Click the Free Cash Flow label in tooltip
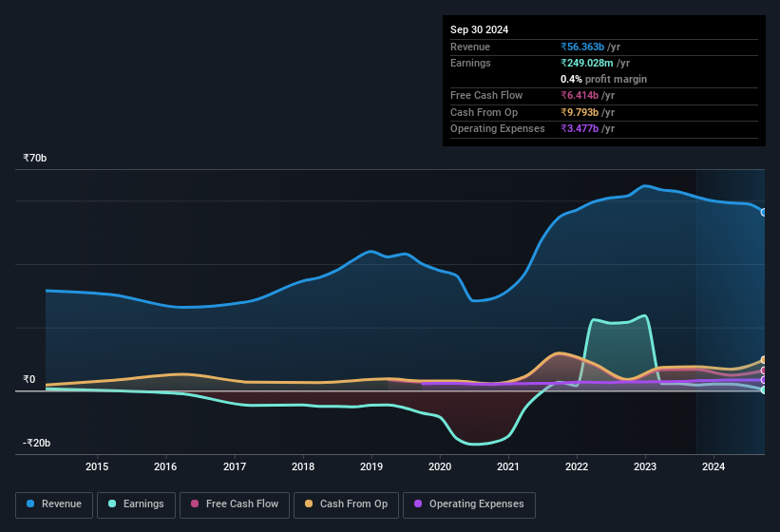This screenshot has height=532, width=780. tap(486, 95)
